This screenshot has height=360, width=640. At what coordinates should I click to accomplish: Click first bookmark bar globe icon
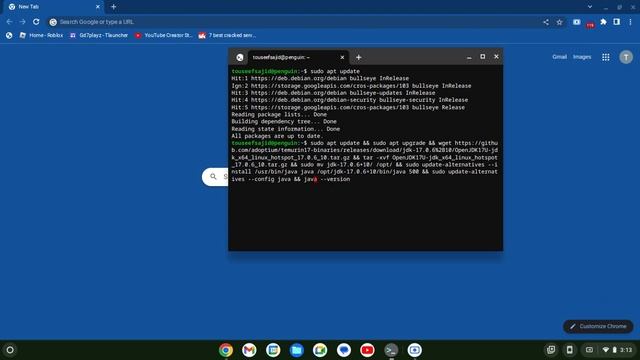pyautogui.click(x=9, y=36)
